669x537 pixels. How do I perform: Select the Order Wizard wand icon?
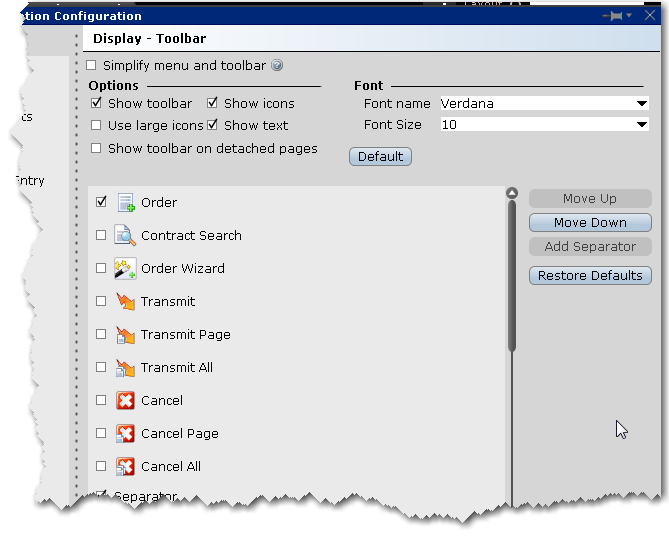tap(126, 269)
